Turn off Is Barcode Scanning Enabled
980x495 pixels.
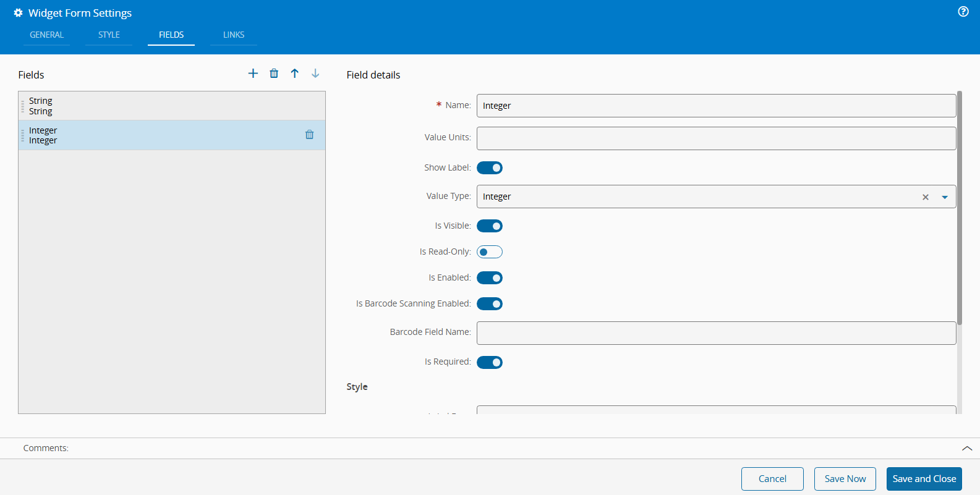click(x=489, y=304)
